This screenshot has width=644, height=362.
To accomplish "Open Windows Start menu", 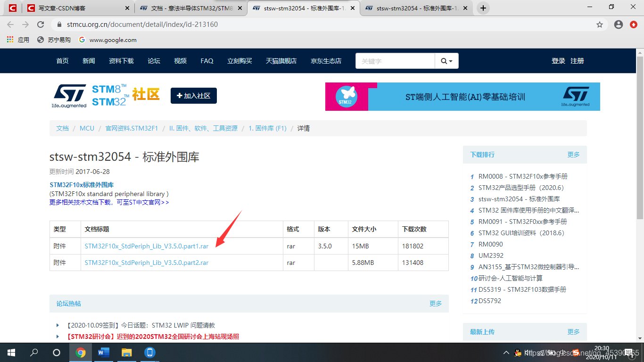I will pos(11,353).
